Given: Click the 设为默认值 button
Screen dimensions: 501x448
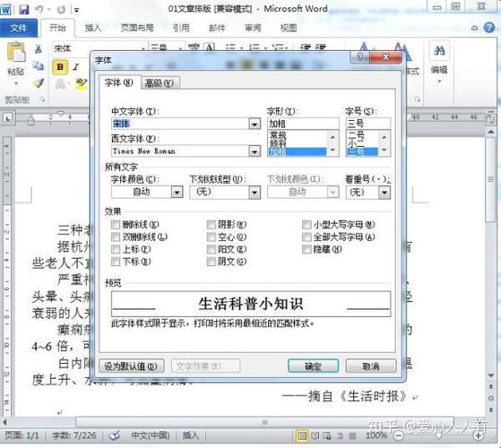Looking at the screenshot, I should coord(132,366).
